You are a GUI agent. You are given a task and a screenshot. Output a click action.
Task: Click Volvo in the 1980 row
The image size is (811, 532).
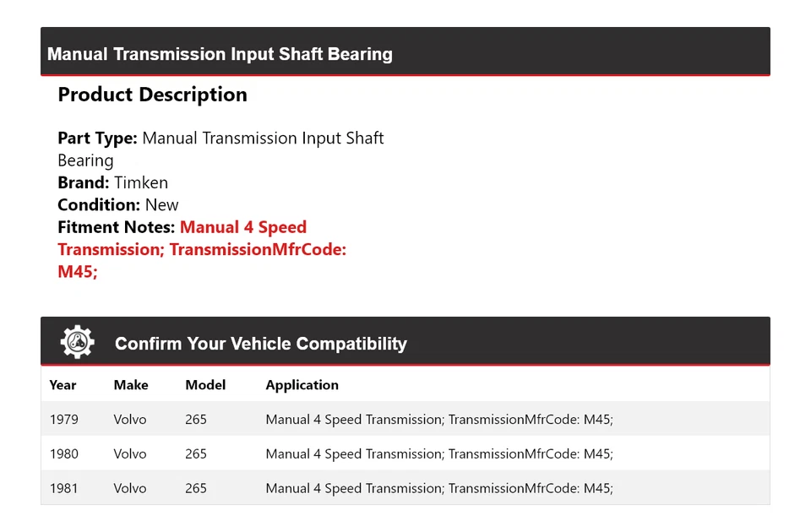(x=130, y=453)
